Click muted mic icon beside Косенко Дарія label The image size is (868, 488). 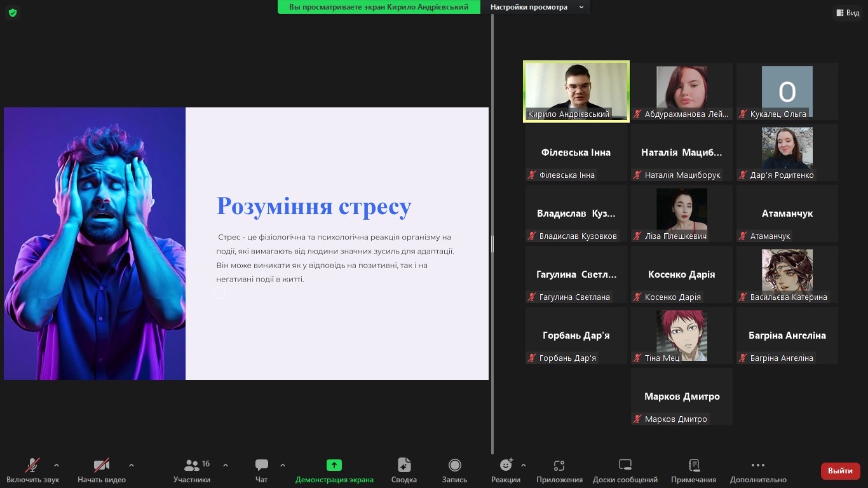pos(637,297)
